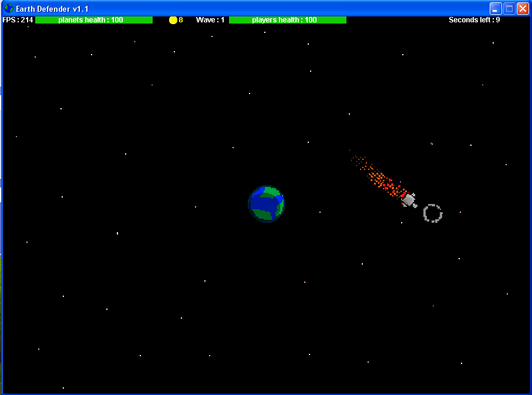
Task: Click the yellow coin icon
Action: pos(173,20)
